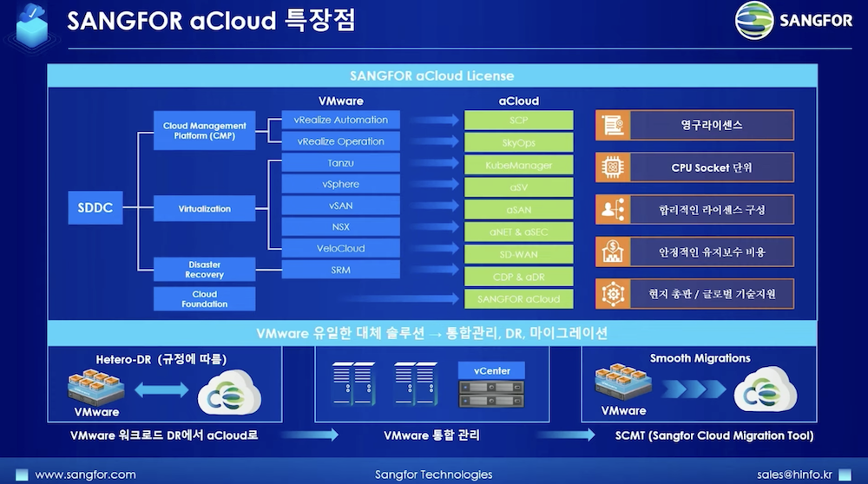Click the VMware column heading
This screenshot has height=484, width=868.
(340, 101)
